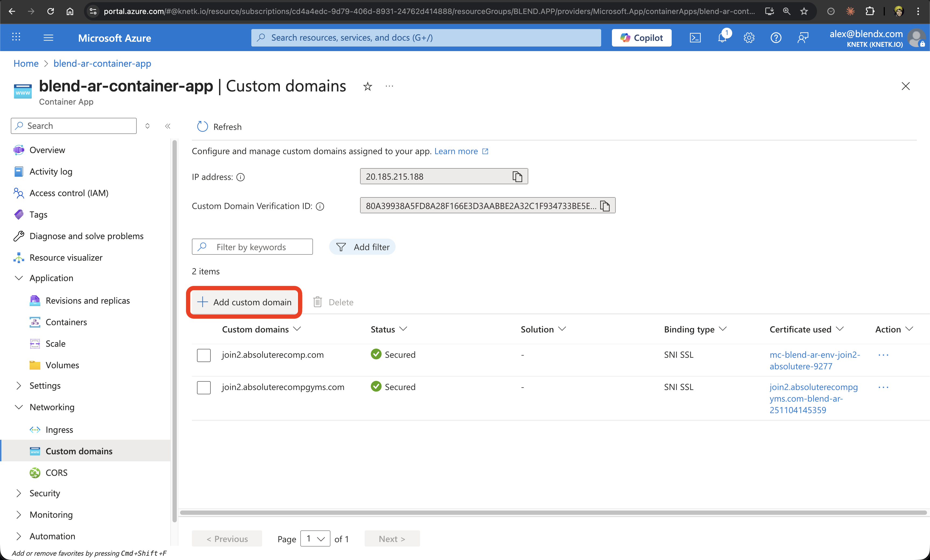Open Azure portal settings gear
This screenshot has width=930, height=560.
tap(749, 37)
